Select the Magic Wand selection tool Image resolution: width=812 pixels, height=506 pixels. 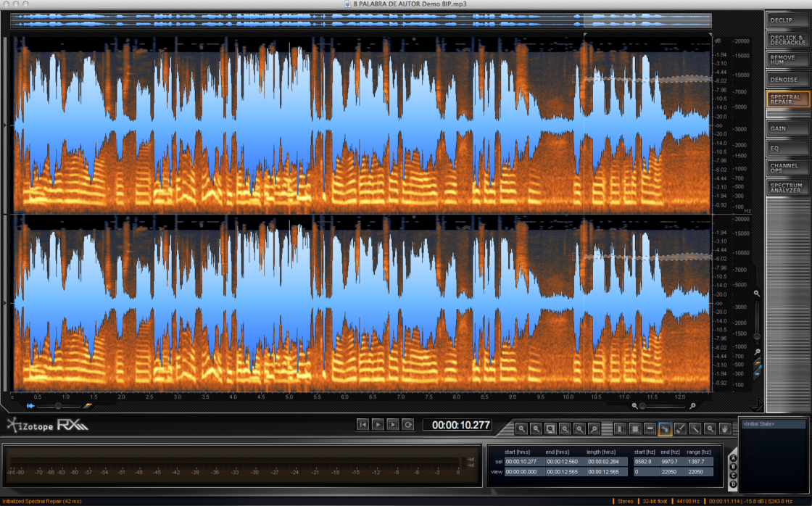695,428
